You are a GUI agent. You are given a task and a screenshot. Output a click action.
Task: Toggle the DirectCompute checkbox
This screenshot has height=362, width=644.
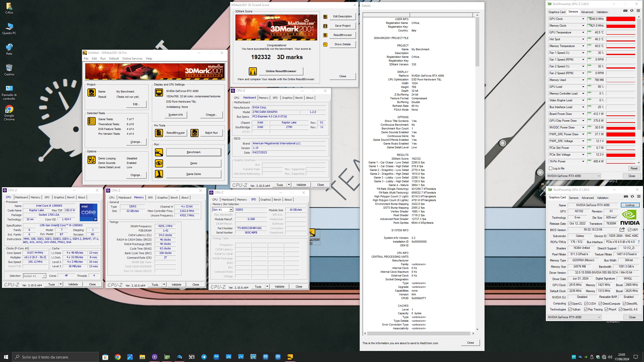[600, 304]
